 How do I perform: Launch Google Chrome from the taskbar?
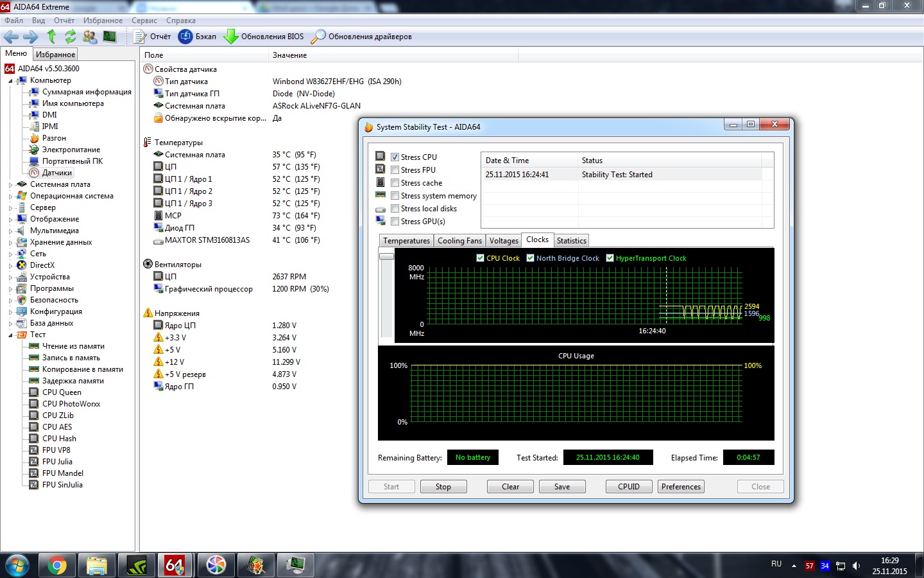[x=57, y=565]
